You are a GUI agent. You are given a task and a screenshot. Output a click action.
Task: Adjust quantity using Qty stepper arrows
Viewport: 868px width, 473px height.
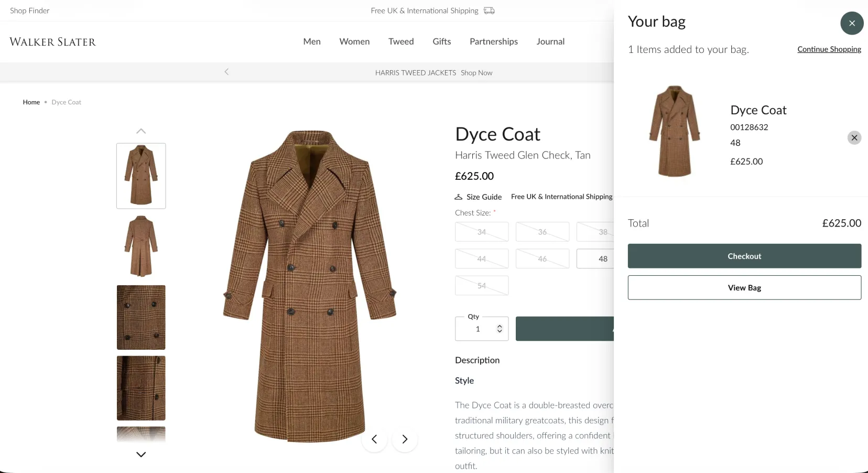point(500,329)
